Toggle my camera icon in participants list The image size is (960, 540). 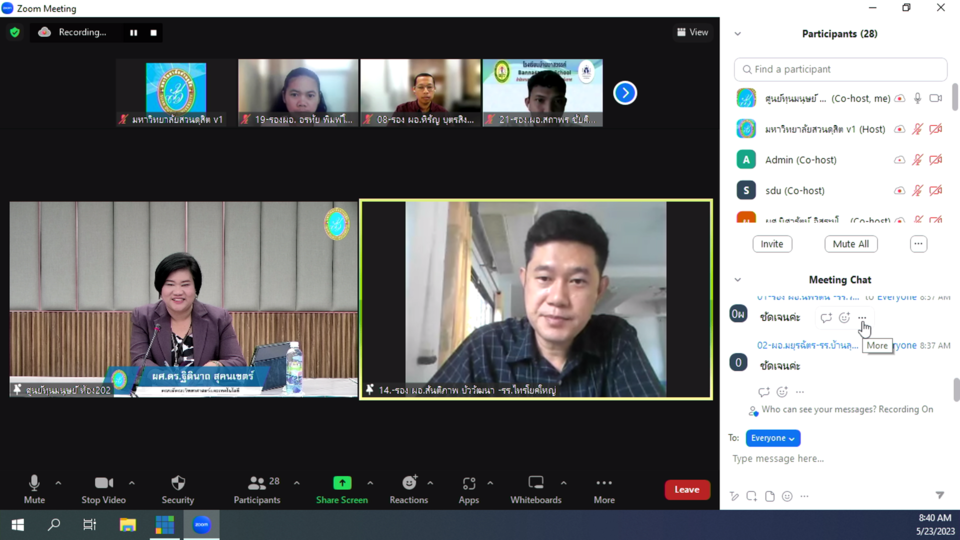936,98
